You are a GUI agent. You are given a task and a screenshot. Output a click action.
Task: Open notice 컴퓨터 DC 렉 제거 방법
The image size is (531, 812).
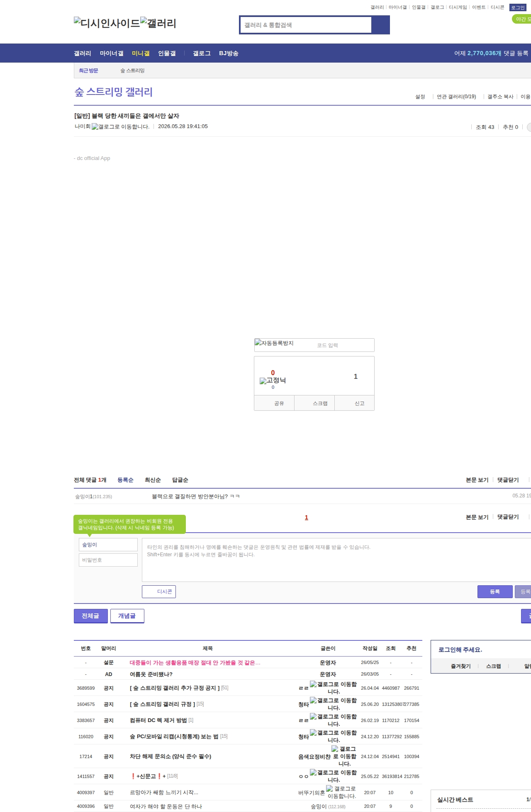click(158, 720)
